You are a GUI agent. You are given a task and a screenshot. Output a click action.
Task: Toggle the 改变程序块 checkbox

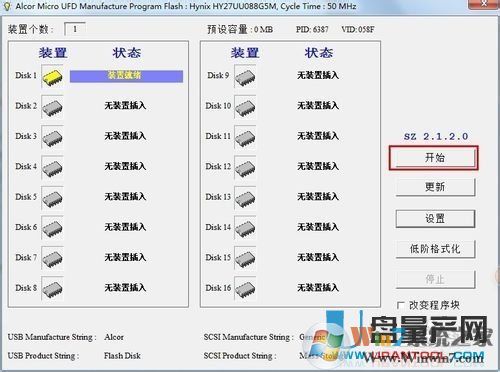coord(401,305)
